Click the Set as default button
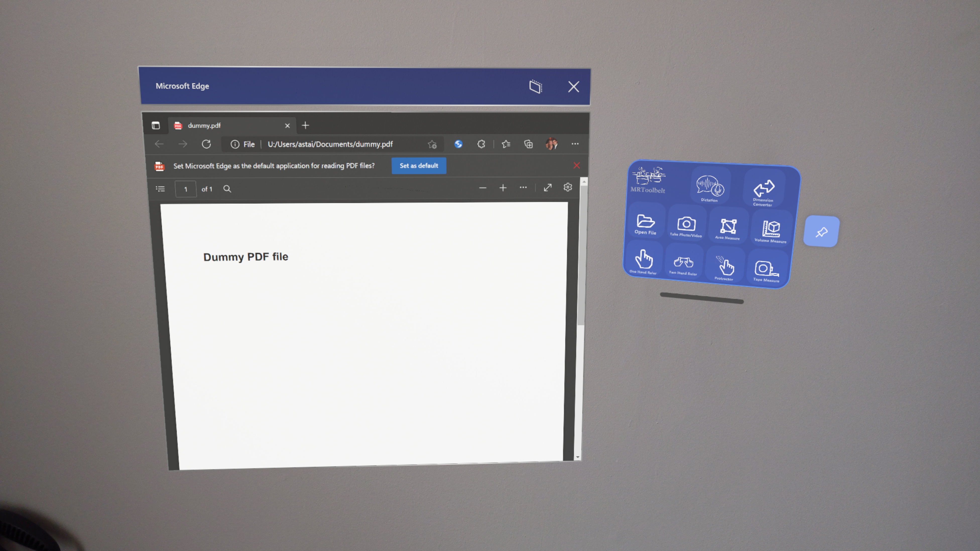Screen dimensions: 980x551 coord(418,166)
